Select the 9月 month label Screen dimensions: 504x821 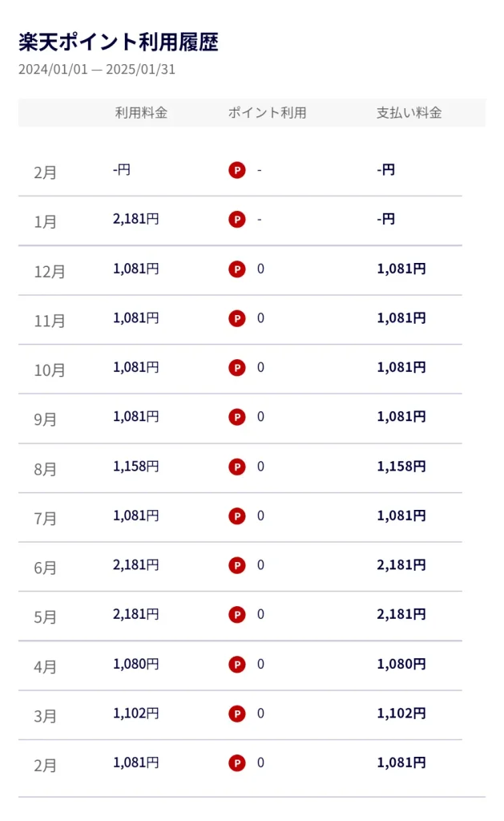[x=46, y=419]
